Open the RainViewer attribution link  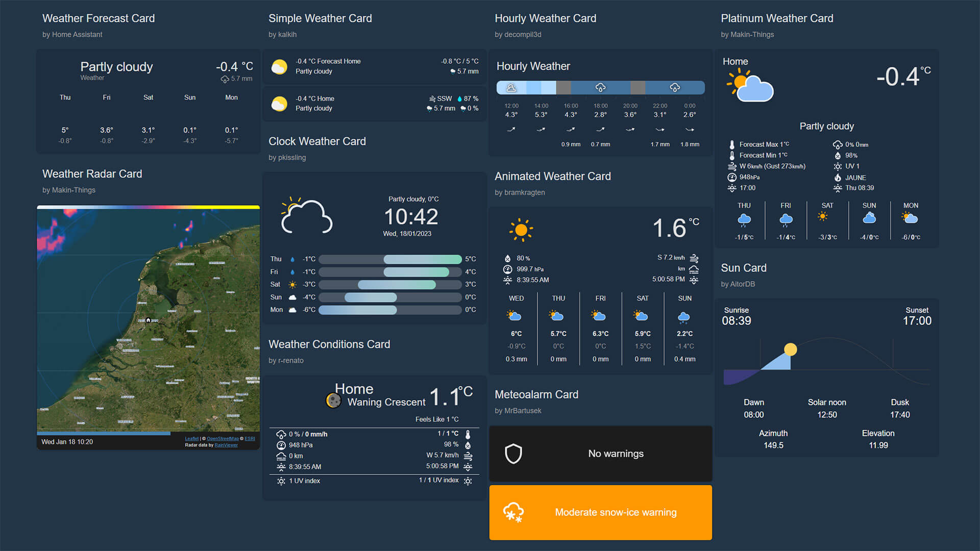click(x=226, y=444)
